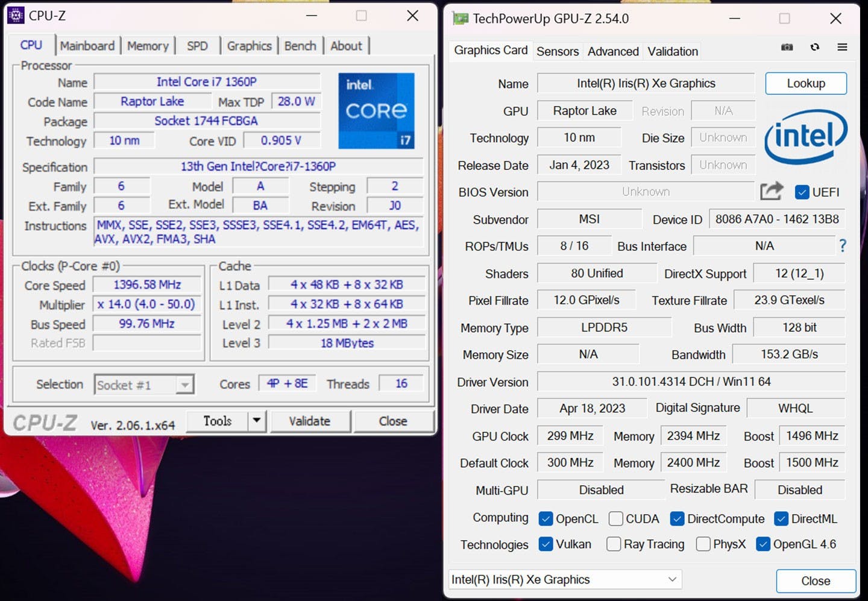This screenshot has height=601, width=868.
Task: Click the Driver Version field
Action: pyautogui.click(x=691, y=382)
